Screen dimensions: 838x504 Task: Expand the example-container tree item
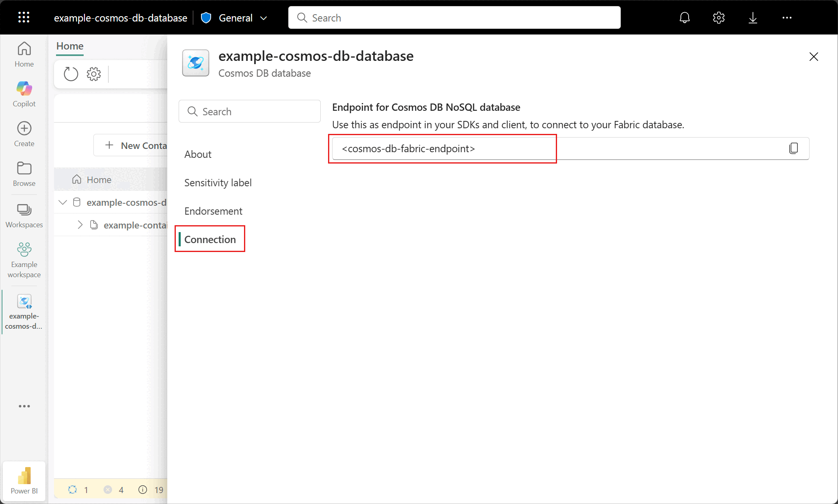80,225
